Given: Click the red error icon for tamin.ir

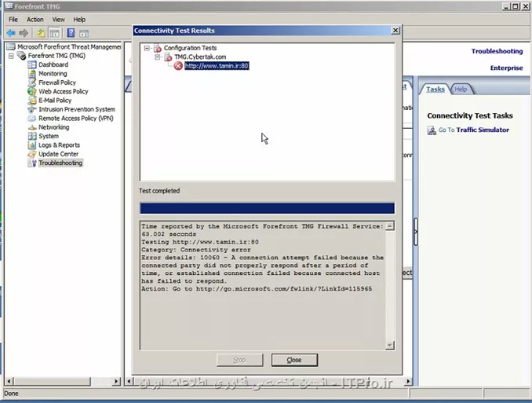Looking at the screenshot, I should tap(178, 65).
